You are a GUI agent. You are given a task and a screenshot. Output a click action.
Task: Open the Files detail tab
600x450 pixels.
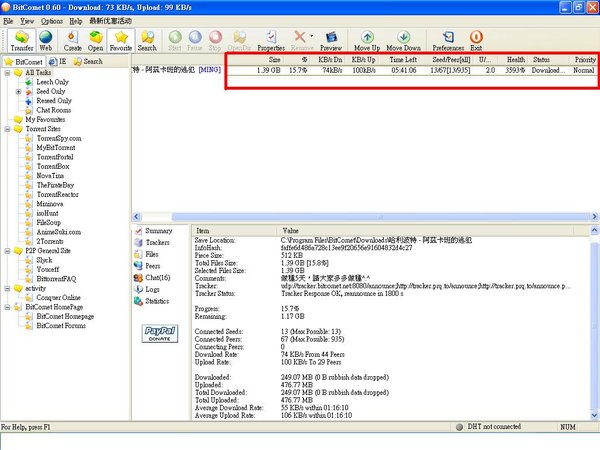(146, 254)
